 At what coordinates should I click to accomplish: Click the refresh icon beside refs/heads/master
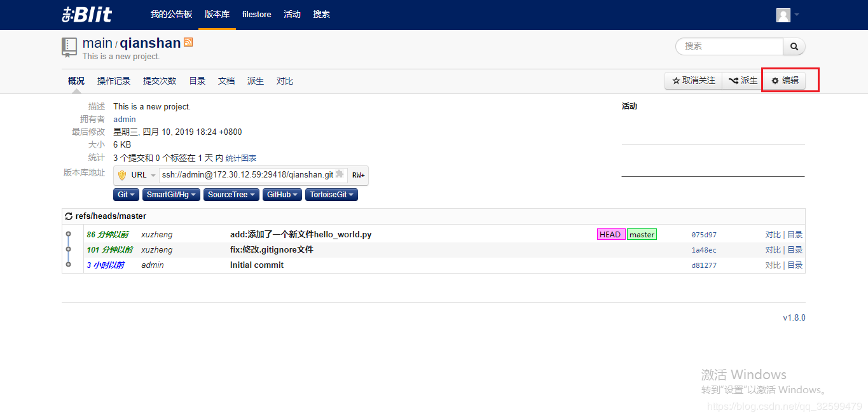[x=69, y=216]
